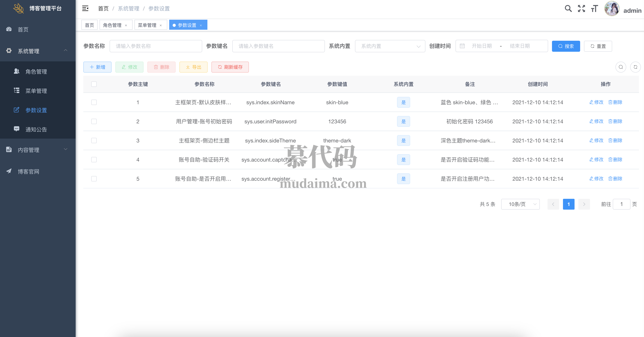Refresh table with round refresh icon

635,67
